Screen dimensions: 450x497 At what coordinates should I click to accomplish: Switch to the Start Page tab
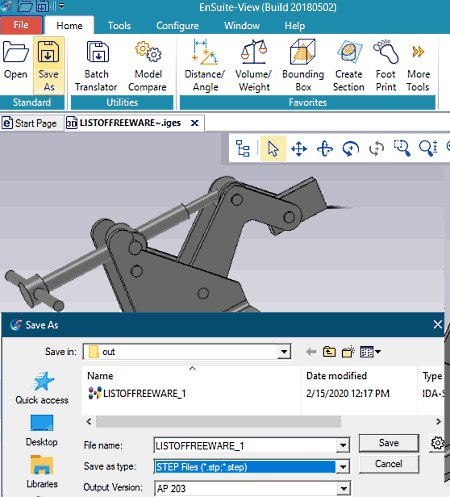31,123
